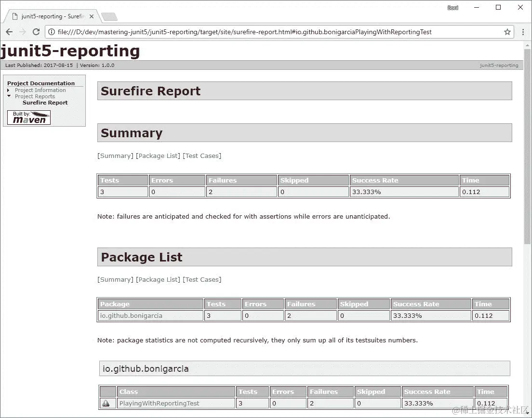Click [Test Cases] link under Package List heading

[202, 279]
